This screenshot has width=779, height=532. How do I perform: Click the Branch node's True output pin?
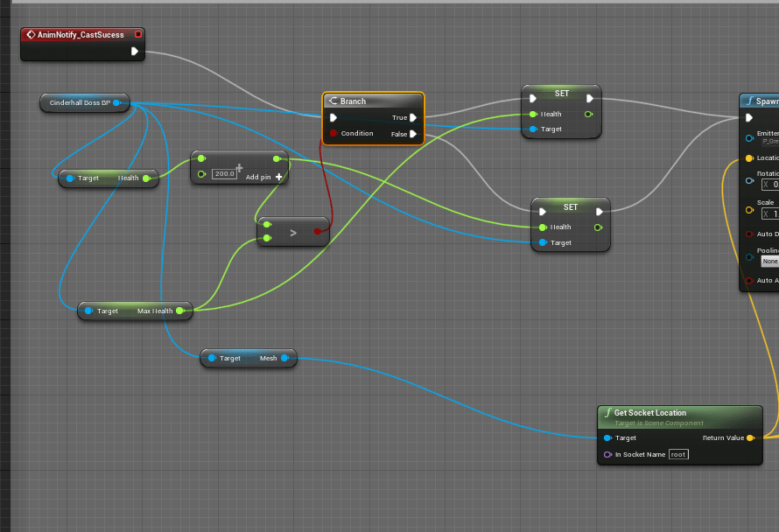413,117
